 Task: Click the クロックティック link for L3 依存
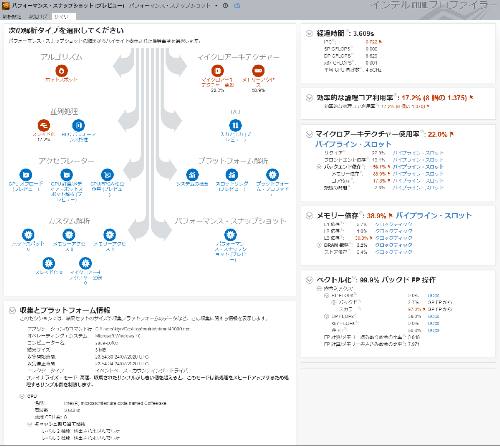coord(393,238)
